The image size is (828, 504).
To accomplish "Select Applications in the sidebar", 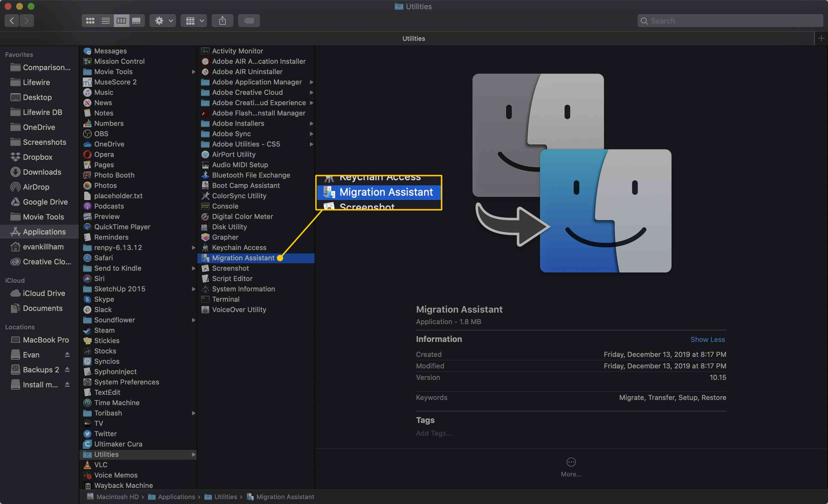I will [39, 232].
